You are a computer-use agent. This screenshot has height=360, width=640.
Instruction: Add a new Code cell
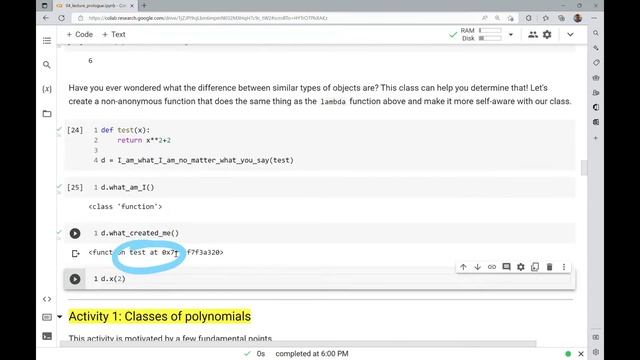80,35
